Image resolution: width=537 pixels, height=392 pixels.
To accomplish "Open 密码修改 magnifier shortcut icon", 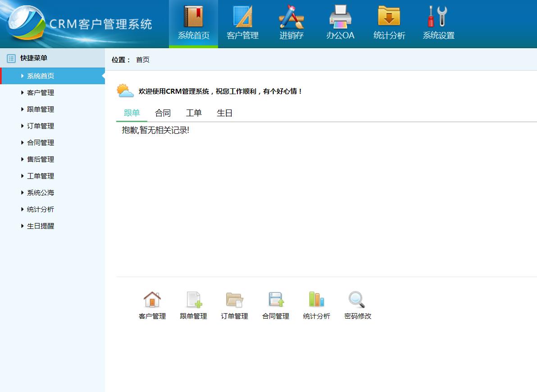I will [x=357, y=300].
